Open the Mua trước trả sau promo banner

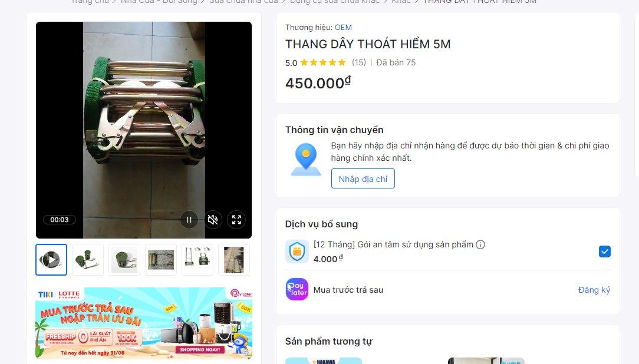pyautogui.click(x=144, y=323)
